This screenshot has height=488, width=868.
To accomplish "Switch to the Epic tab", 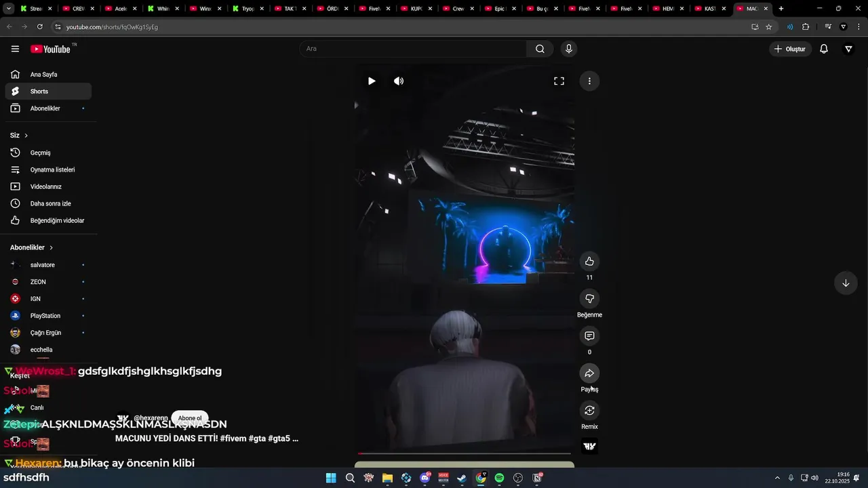I will point(498,9).
